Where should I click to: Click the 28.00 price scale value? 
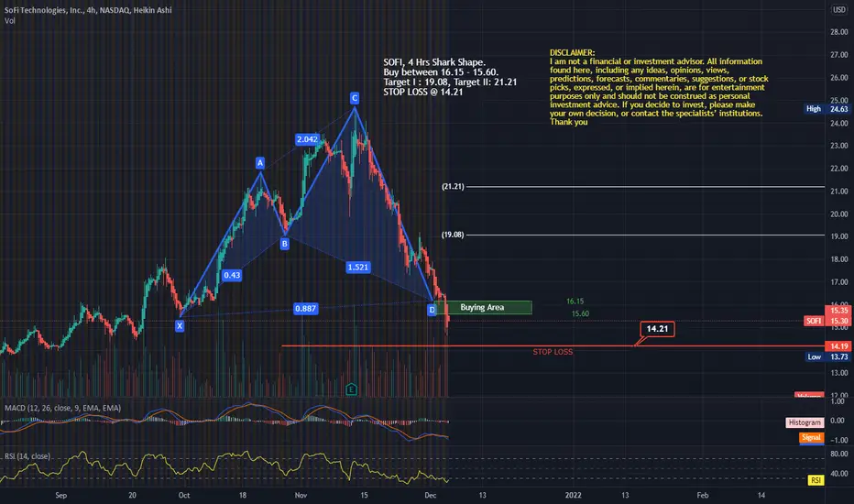(x=838, y=32)
